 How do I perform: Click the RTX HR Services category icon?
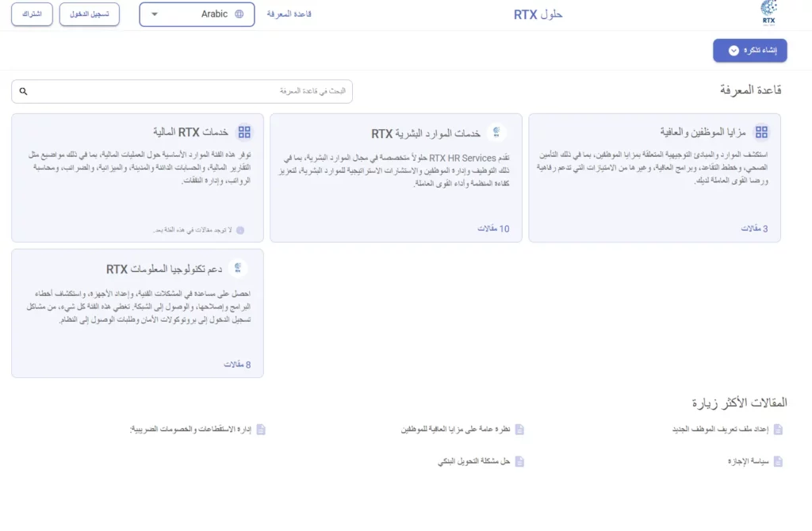click(497, 132)
